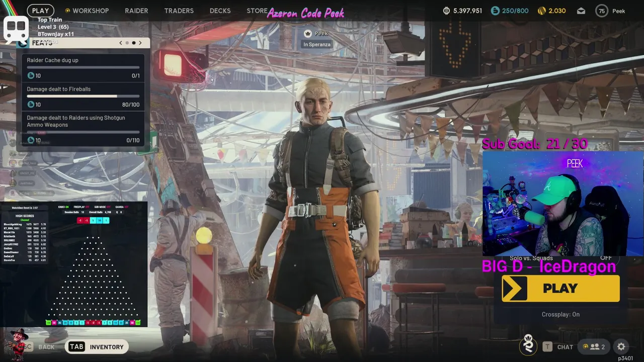This screenshot has width=644, height=362.
Task: Open the Raider Cache dug up feat
Action: point(83,68)
